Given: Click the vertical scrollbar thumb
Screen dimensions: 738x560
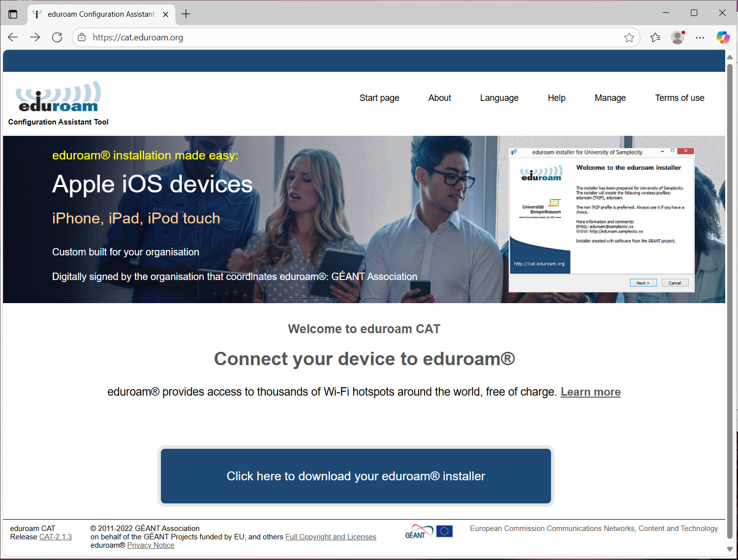Looking at the screenshot, I should 730,301.
